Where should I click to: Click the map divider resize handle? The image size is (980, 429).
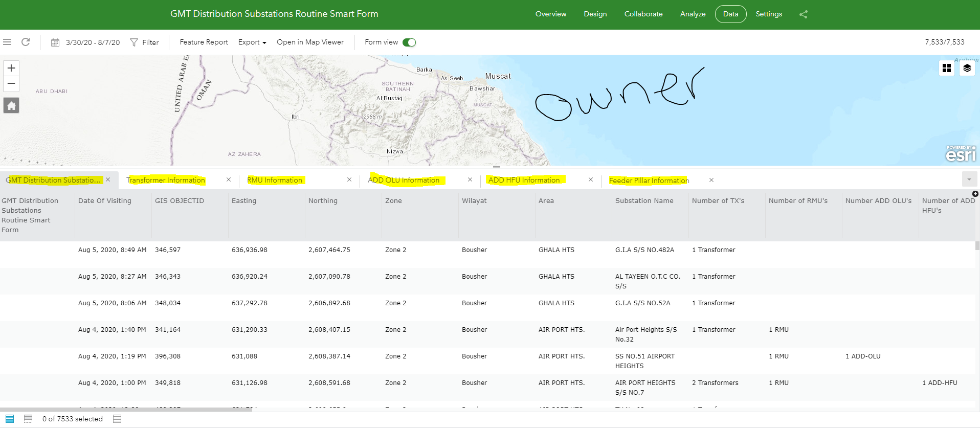click(x=497, y=167)
